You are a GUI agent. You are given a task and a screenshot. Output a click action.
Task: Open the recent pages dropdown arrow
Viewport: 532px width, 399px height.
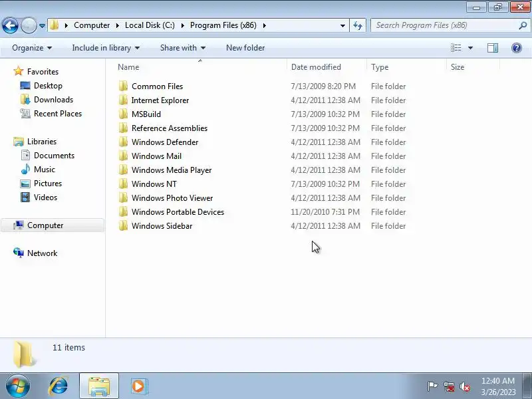point(42,26)
